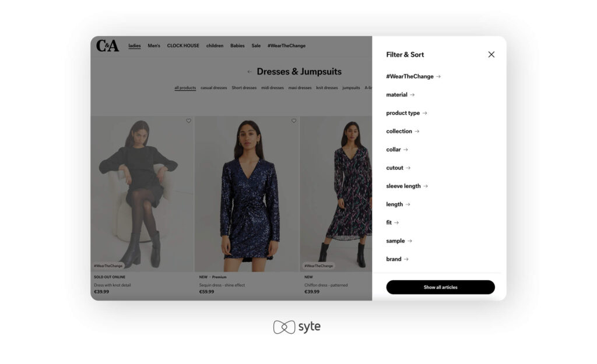This screenshot has width=597, height=364.
Task: Expand the product type filter
Action: (406, 113)
